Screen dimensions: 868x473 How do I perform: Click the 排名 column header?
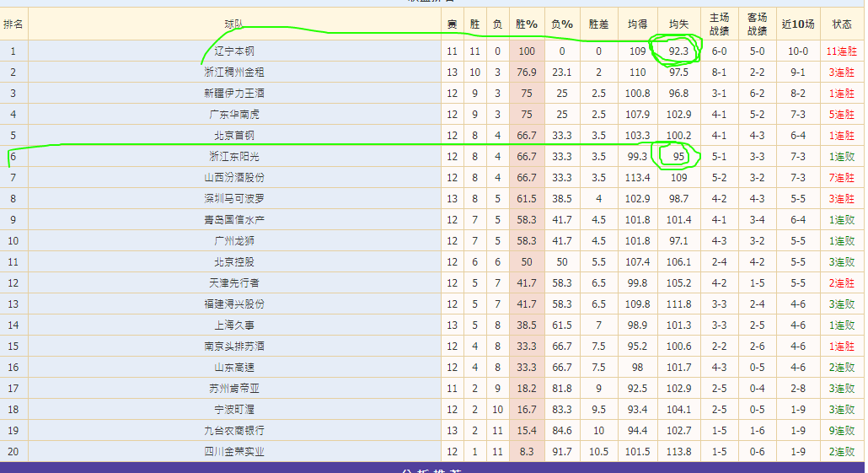point(13,24)
